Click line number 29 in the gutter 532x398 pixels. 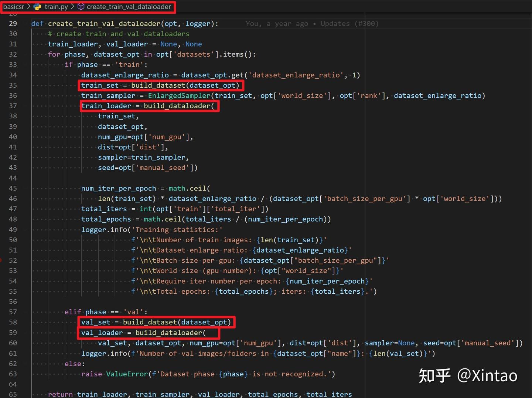pyautogui.click(x=13, y=24)
